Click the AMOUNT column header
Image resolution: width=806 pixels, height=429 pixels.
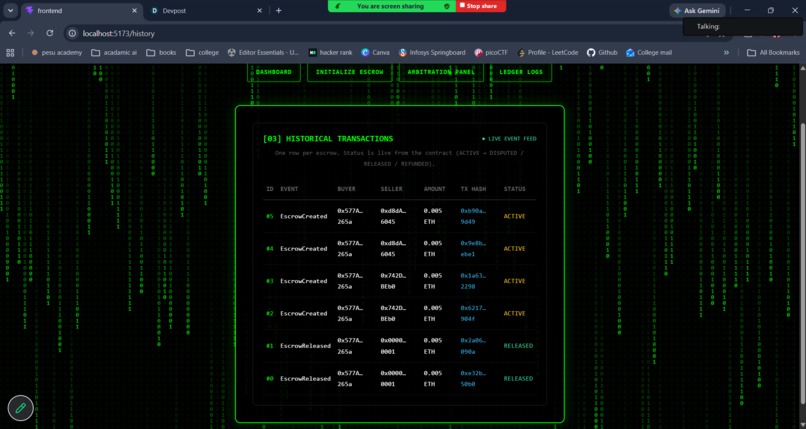coord(434,189)
